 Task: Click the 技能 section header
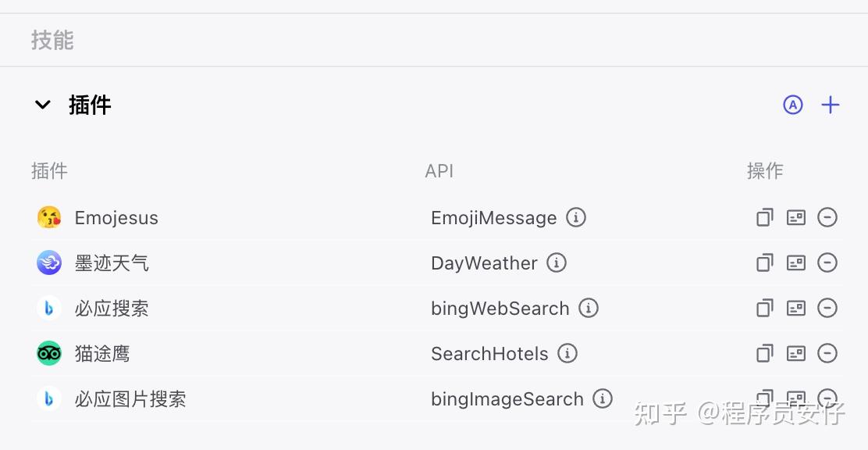[52, 41]
